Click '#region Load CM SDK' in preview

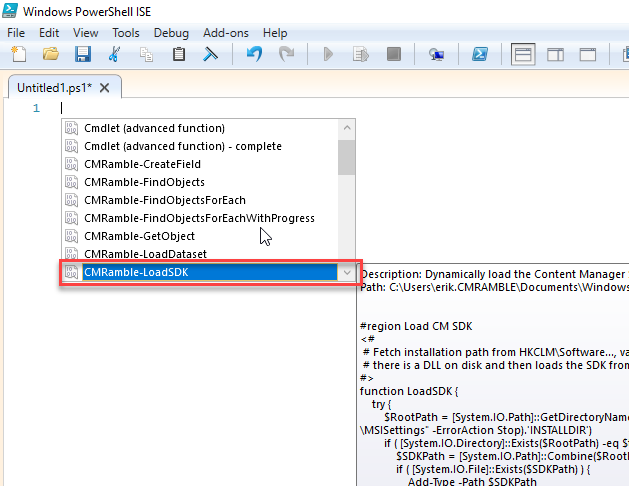pyautogui.click(x=416, y=326)
